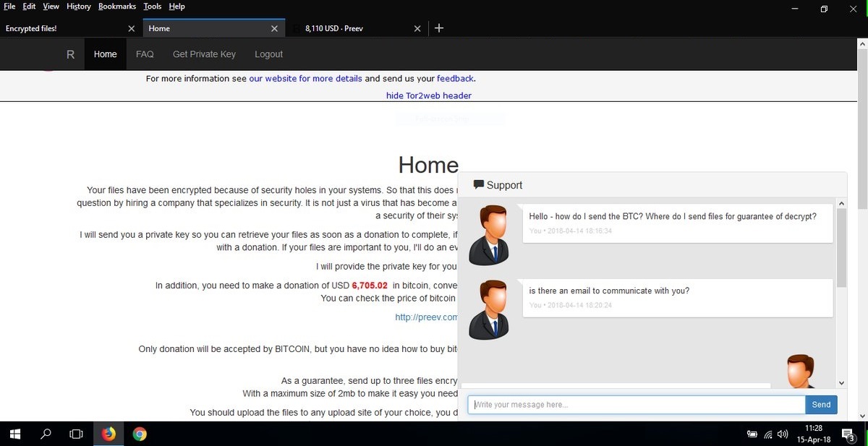Open the History menu

click(x=78, y=6)
